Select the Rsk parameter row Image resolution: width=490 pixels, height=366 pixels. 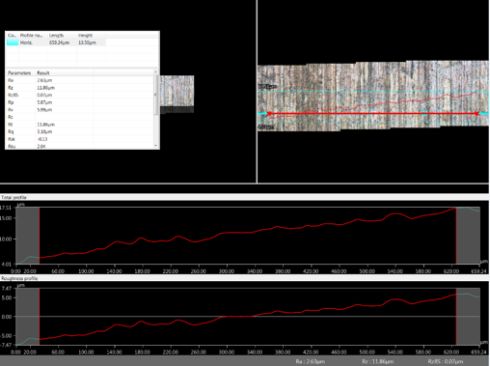[x=80, y=139]
